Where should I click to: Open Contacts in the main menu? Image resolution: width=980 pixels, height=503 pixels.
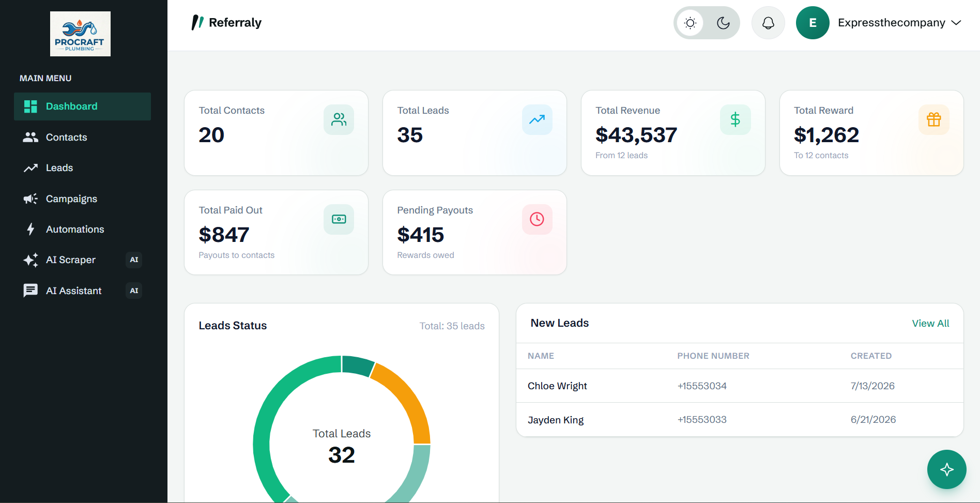pyautogui.click(x=83, y=137)
